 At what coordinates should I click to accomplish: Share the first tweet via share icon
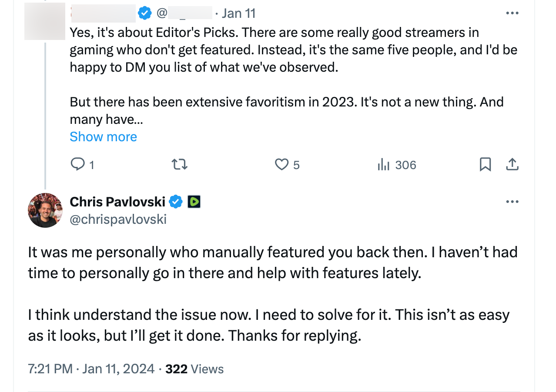coord(512,164)
